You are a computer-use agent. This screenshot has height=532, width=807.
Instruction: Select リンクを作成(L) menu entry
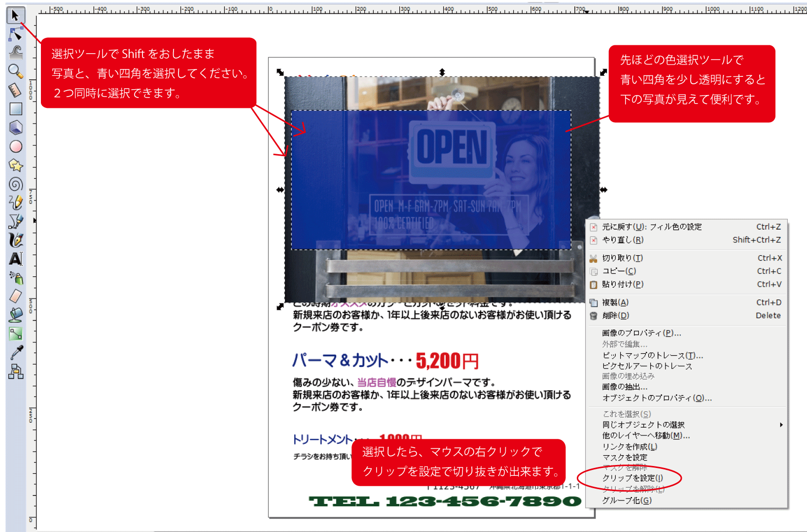(686, 447)
